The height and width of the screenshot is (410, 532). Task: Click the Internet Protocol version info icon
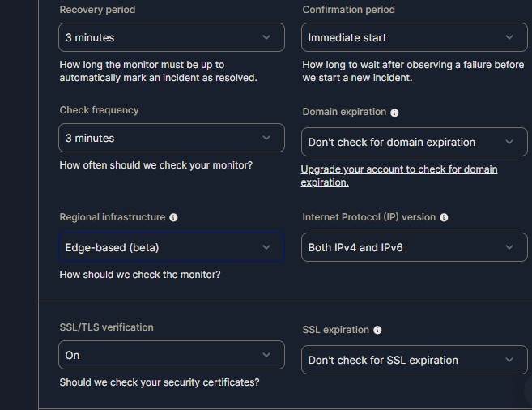[444, 217]
